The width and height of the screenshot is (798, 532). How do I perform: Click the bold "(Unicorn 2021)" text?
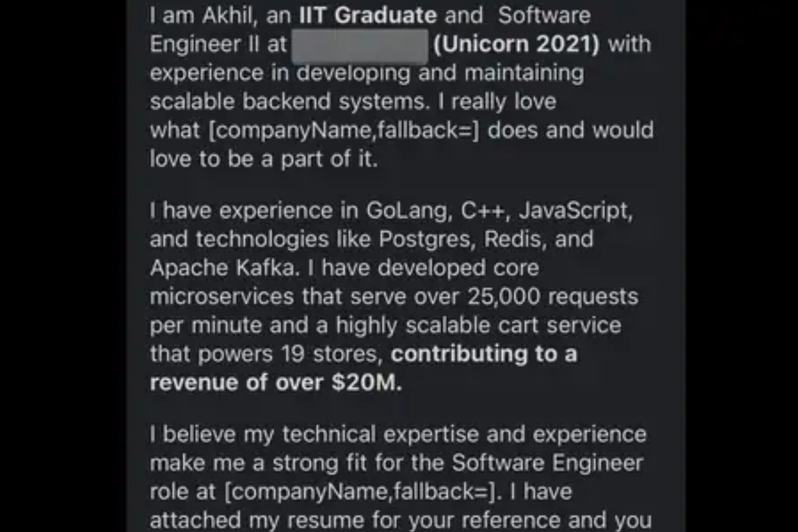pos(516,45)
